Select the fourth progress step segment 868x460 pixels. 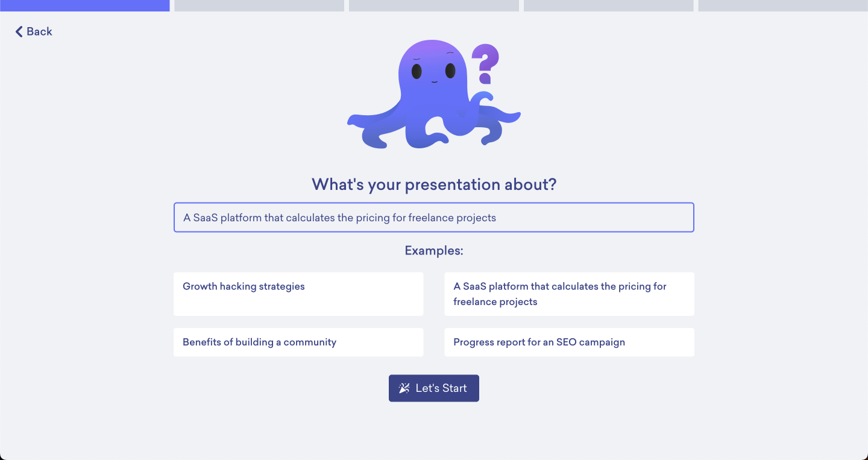click(608, 5)
